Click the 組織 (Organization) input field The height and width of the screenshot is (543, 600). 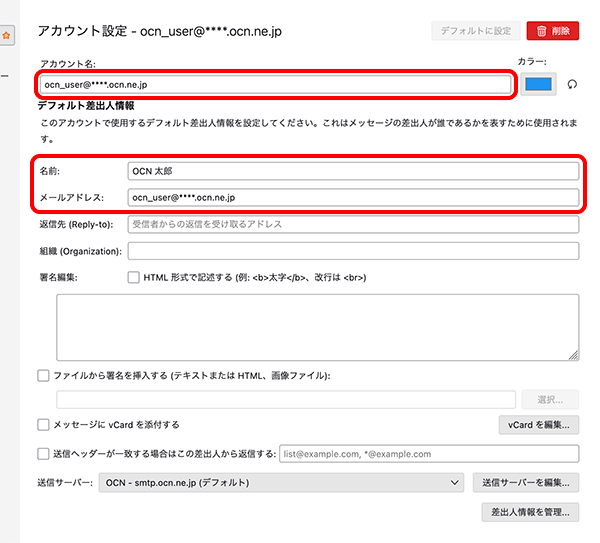pos(353,250)
